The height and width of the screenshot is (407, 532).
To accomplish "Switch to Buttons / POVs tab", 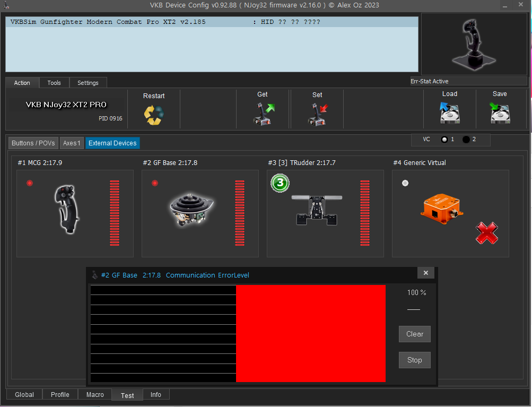I will (x=33, y=143).
